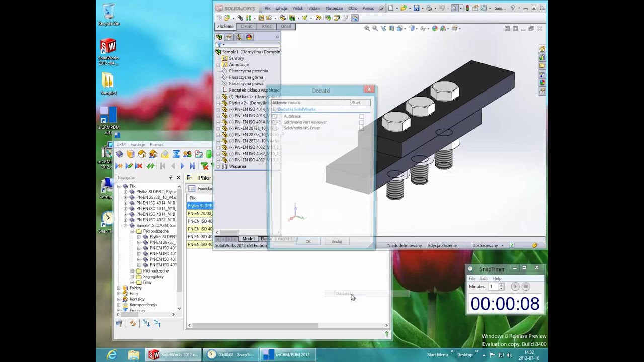Click Zoom to Fit magnifier in view toolbar
This screenshot has height=362, width=644.
coord(367,29)
